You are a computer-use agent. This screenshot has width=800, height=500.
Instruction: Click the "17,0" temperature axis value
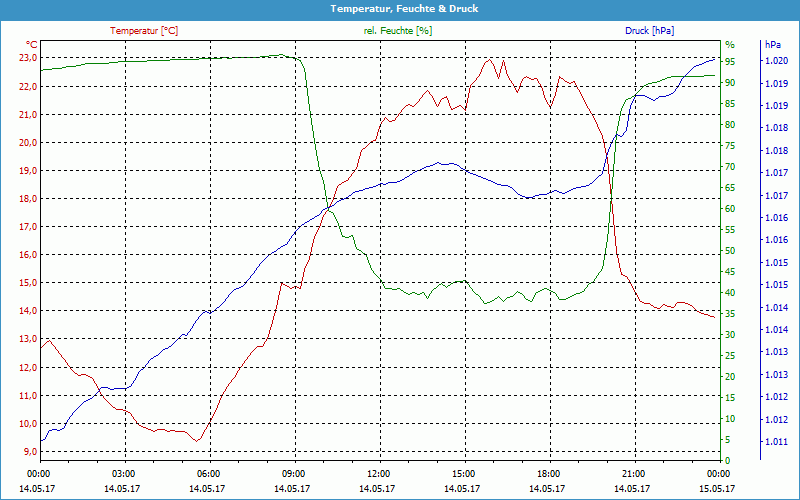tap(28, 227)
